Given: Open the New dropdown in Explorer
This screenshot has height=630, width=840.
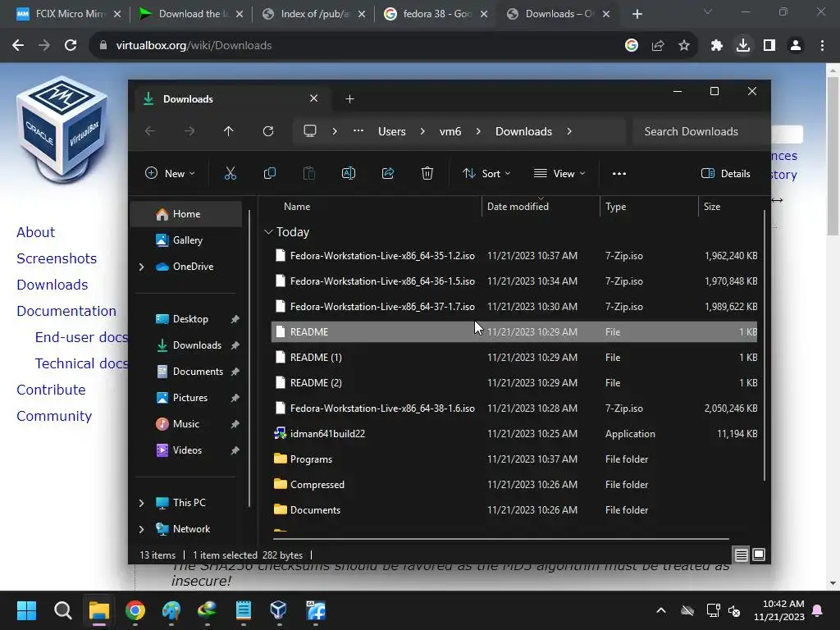Looking at the screenshot, I should 170,174.
